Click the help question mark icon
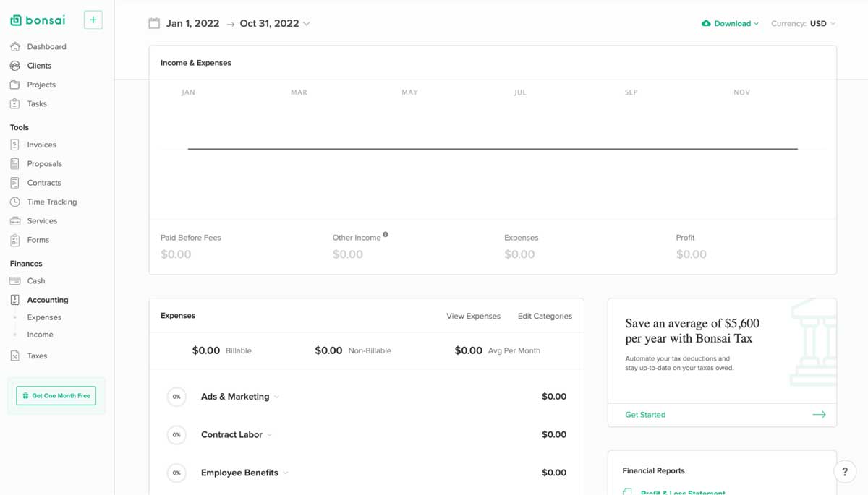 pos(845,471)
